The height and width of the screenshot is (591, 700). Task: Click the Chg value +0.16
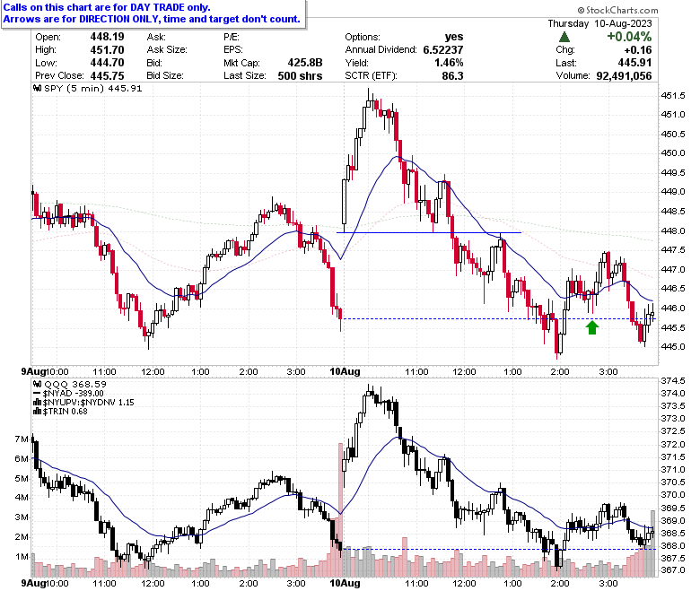[x=638, y=49]
